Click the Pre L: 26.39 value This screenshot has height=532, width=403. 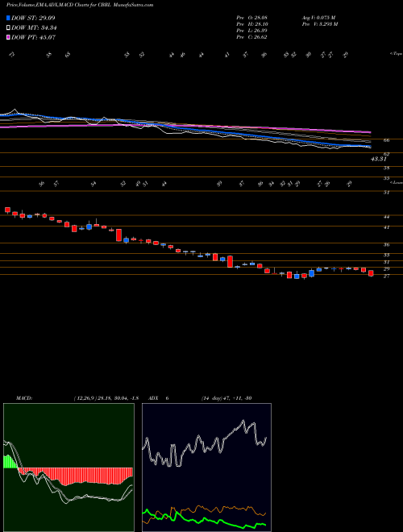[251, 31]
